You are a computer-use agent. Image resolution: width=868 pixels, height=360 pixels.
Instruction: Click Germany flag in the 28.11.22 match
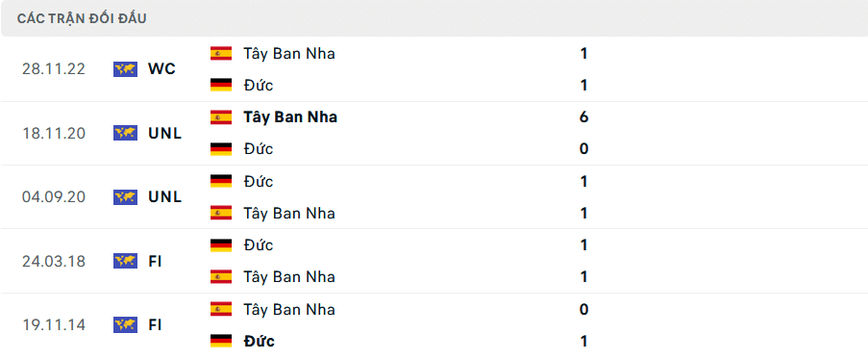click(x=221, y=86)
